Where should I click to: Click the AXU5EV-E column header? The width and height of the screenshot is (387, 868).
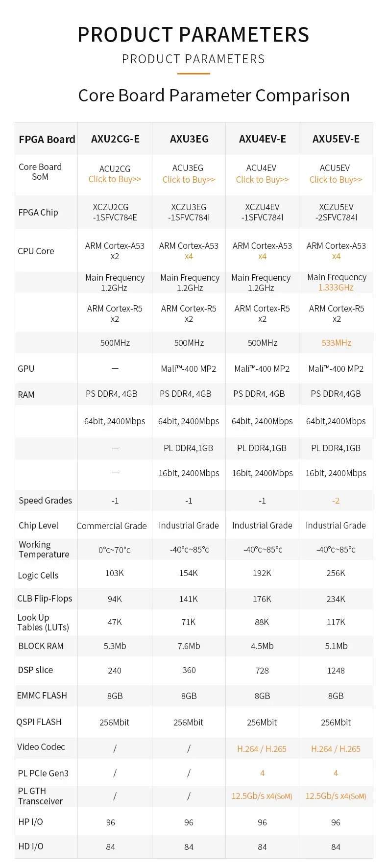(x=336, y=139)
